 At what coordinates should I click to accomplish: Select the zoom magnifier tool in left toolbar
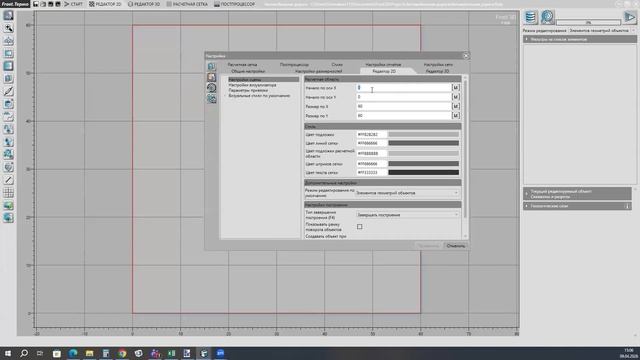click(8, 28)
